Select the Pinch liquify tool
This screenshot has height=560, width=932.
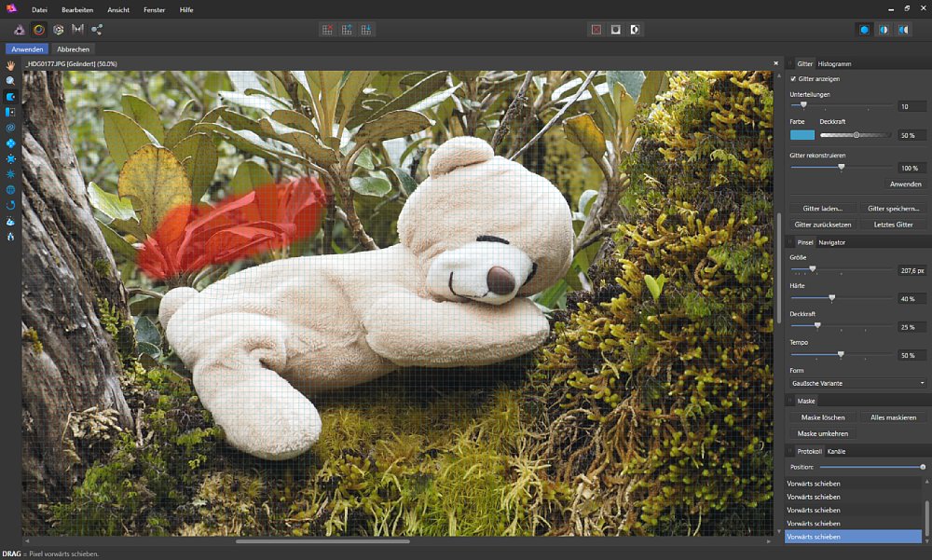click(10, 143)
